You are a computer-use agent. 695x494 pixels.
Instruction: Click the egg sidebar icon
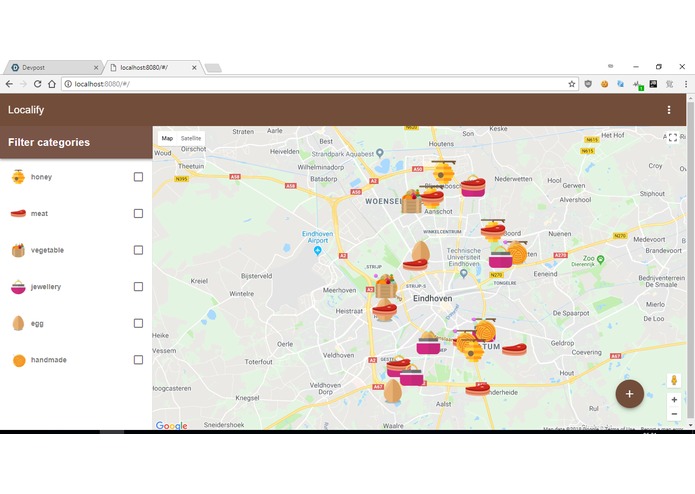[18, 323]
